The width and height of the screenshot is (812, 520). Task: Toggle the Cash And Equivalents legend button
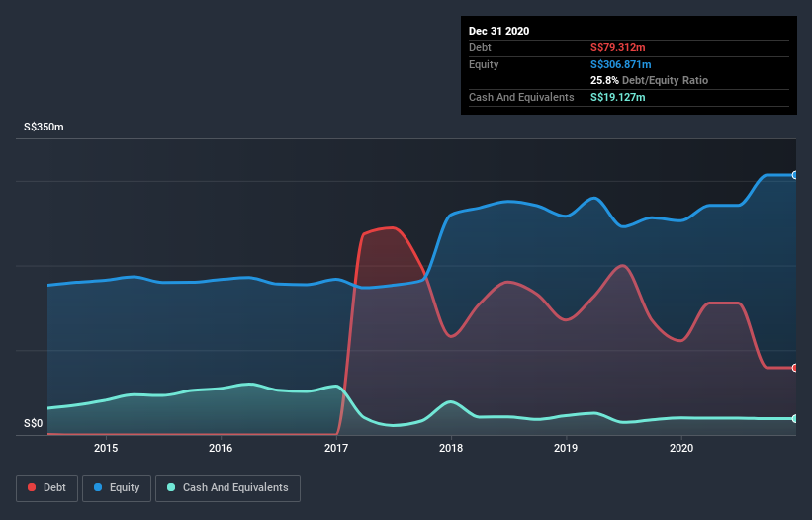[227, 488]
